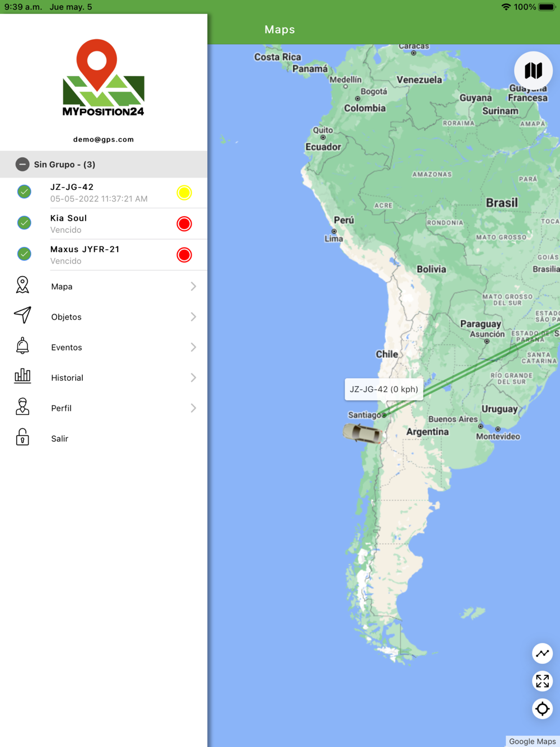Open the Objetos row chevron
The height and width of the screenshot is (747, 560).
(193, 317)
